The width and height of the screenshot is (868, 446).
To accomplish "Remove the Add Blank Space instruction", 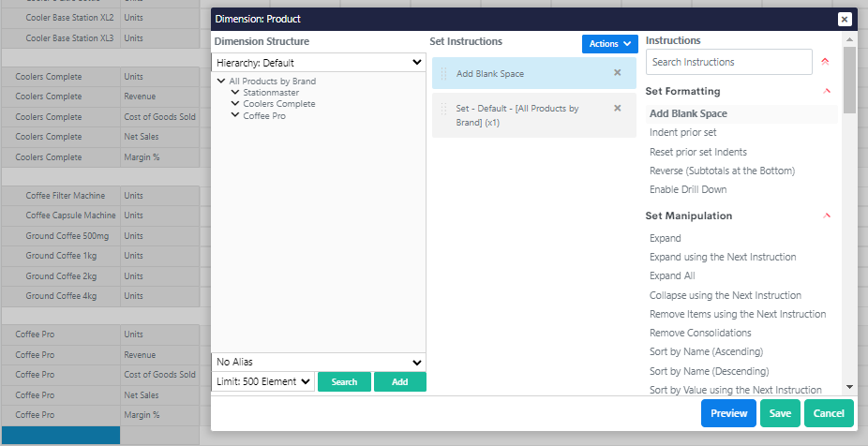I will [x=617, y=73].
